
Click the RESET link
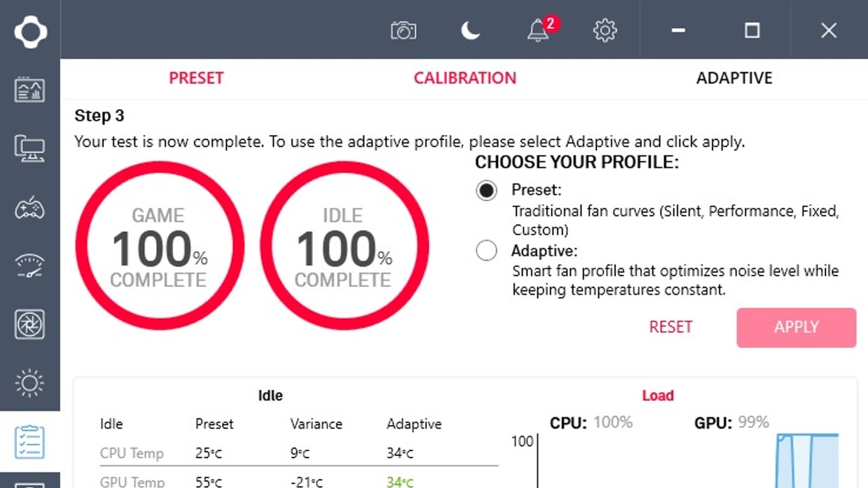(x=671, y=327)
